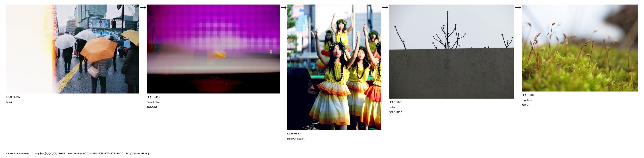Click the arrow after the hula dancers photo
Image resolution: width=644 pixels, height=158 pixels.
385,7
